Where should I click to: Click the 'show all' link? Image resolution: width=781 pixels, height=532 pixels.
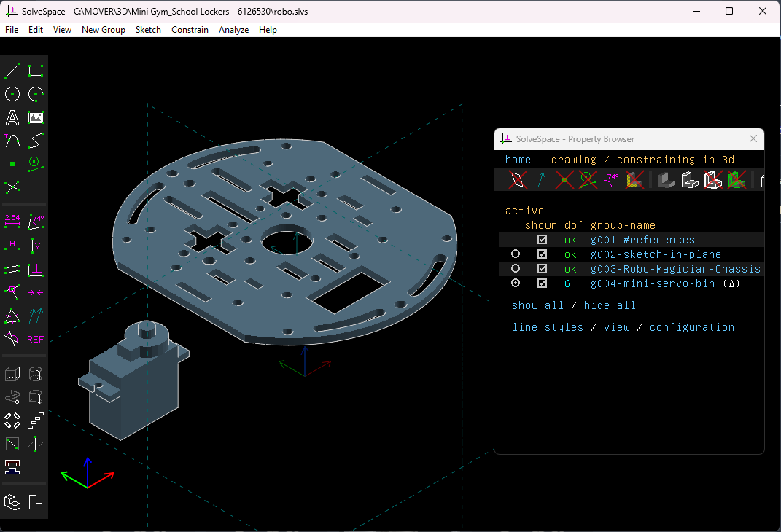pyautogui.click(x=537, y=305)
